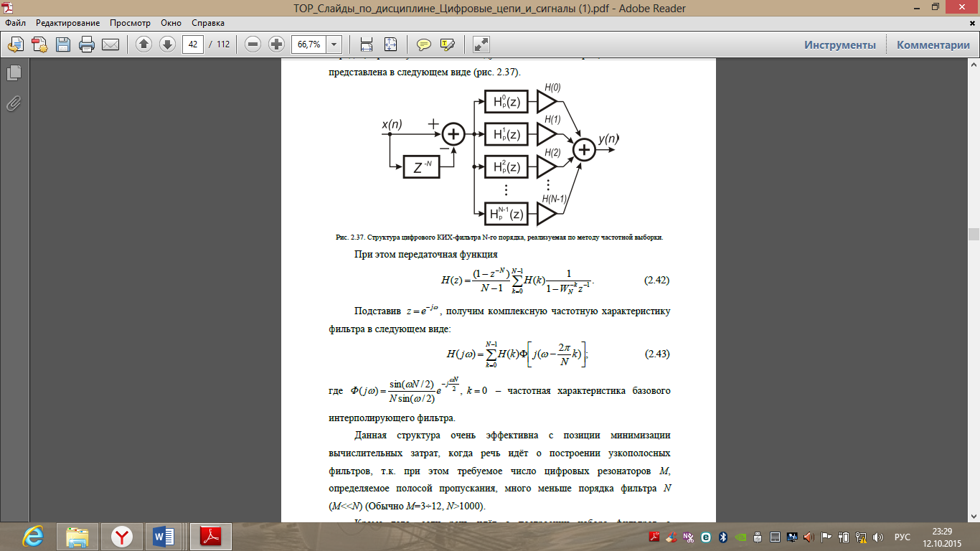
Task: Click the page number field showing 42
Action: (x=192, y=44)
